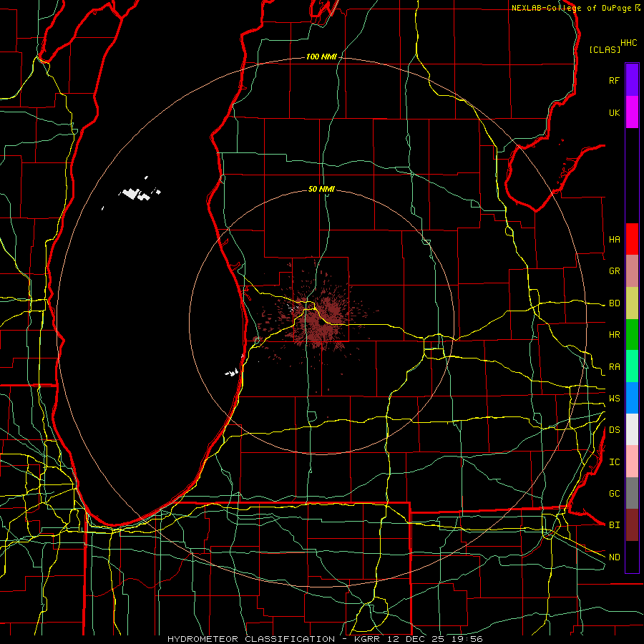
Task: Click the HHC product label
Action: pos(628,43)
